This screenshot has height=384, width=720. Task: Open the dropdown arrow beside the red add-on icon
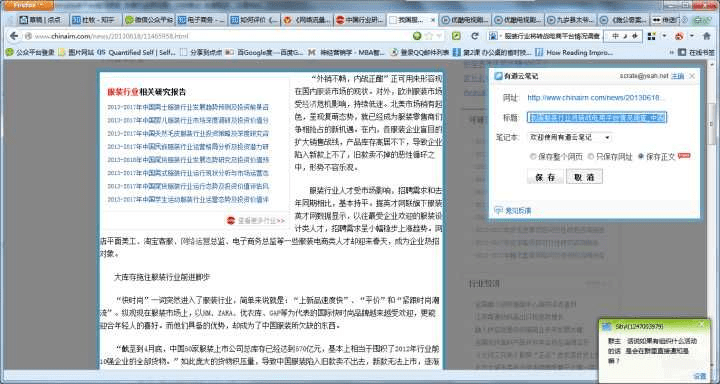[x=692, y=36]
